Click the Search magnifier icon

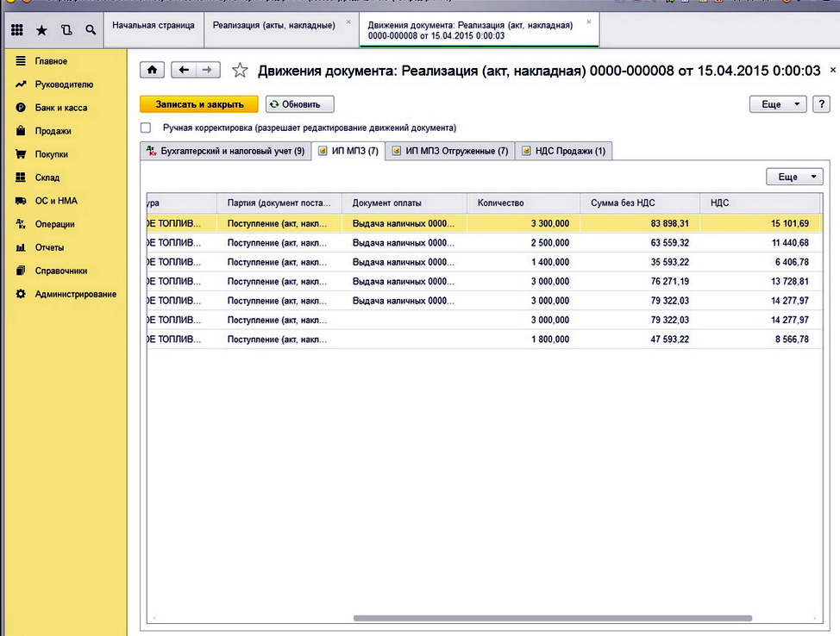pyautogui.click(x=91, y=30)
